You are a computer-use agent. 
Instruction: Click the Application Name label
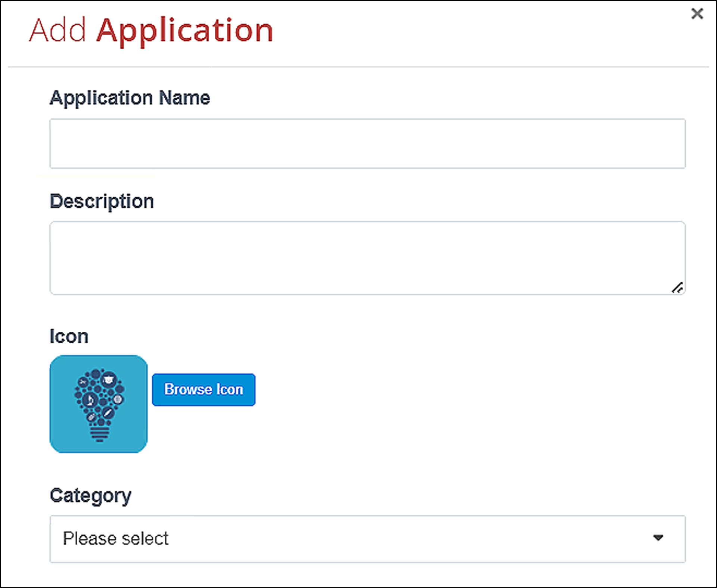click(x=130, y=98)
